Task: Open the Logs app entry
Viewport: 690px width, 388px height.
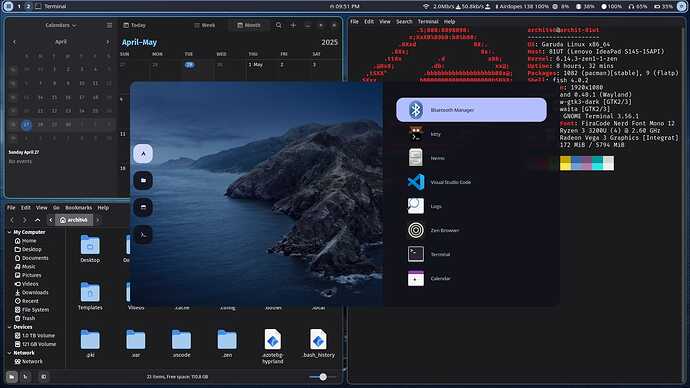Action: [471, 206]
